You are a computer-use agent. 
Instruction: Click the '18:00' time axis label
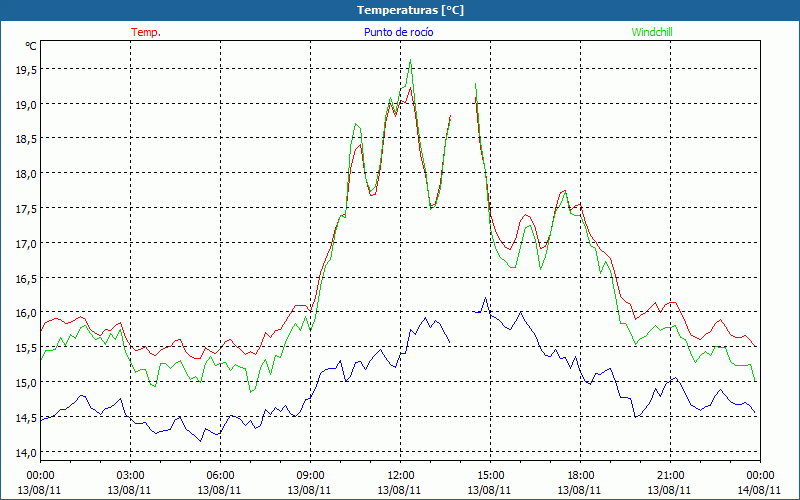point(580,475)
